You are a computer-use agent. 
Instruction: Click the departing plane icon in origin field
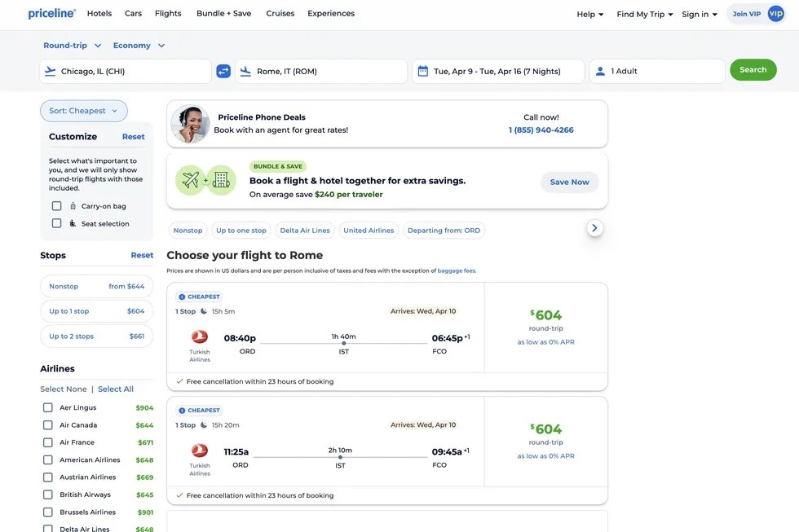50,71
